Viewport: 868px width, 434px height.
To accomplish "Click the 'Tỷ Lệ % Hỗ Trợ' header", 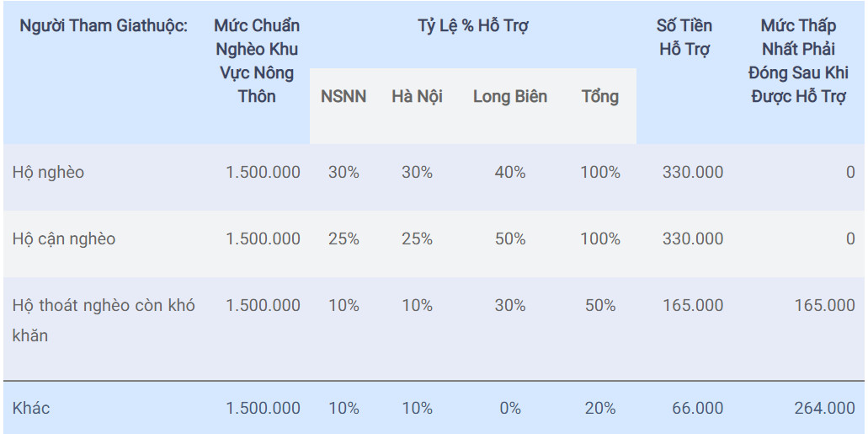I will [472, 25].
